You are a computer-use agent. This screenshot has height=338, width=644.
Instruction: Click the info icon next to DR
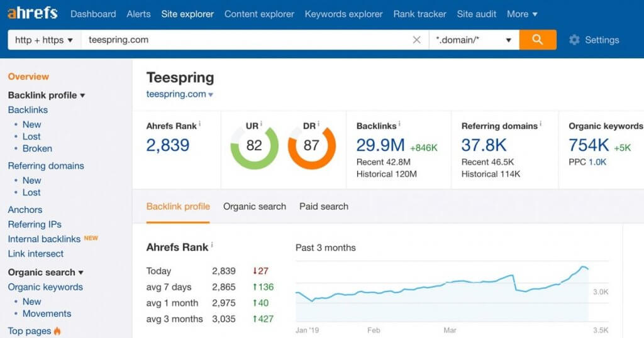point(318,123)
